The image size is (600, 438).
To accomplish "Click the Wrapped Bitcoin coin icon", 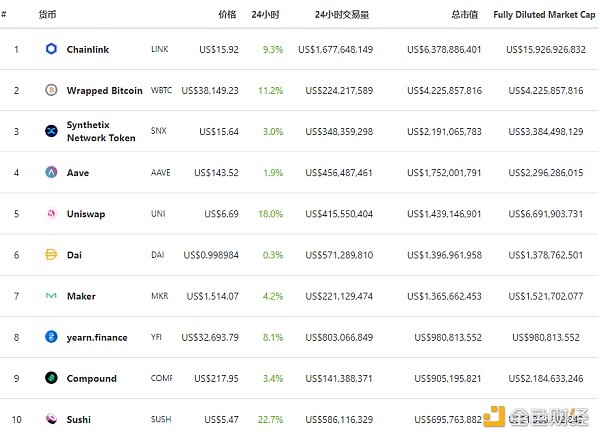I will pyautogui.click(x=52, y=90).
